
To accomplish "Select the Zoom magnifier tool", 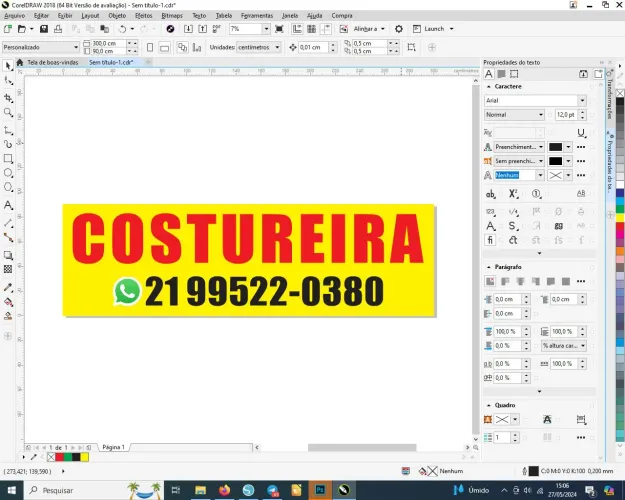I will [8, 112].
